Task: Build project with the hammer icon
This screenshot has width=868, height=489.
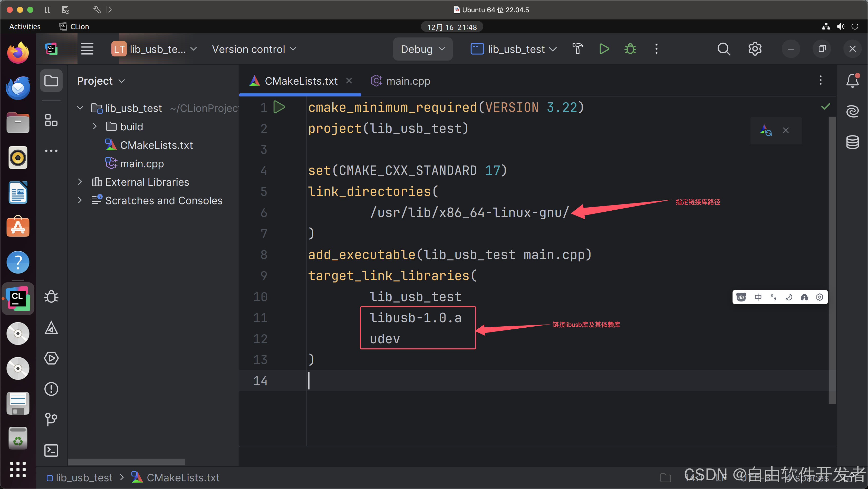Action: [577, 49]
